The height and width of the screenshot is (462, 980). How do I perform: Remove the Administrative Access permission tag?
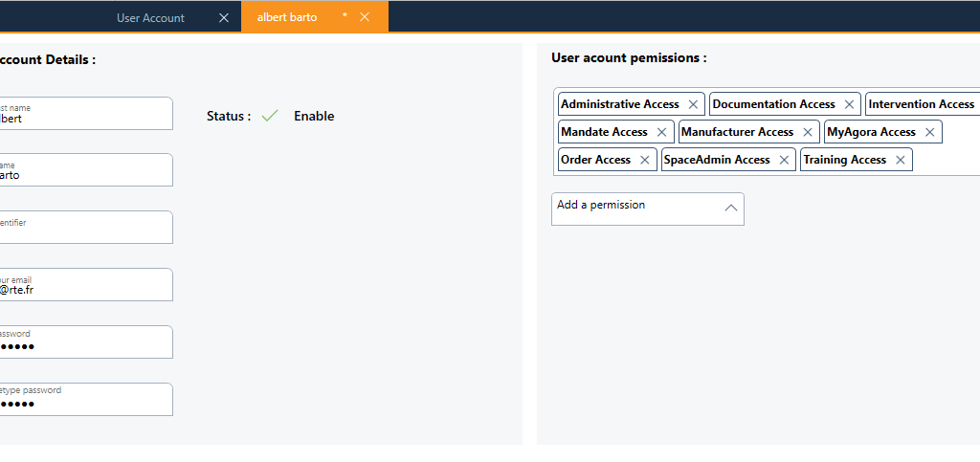pos(692,104)
